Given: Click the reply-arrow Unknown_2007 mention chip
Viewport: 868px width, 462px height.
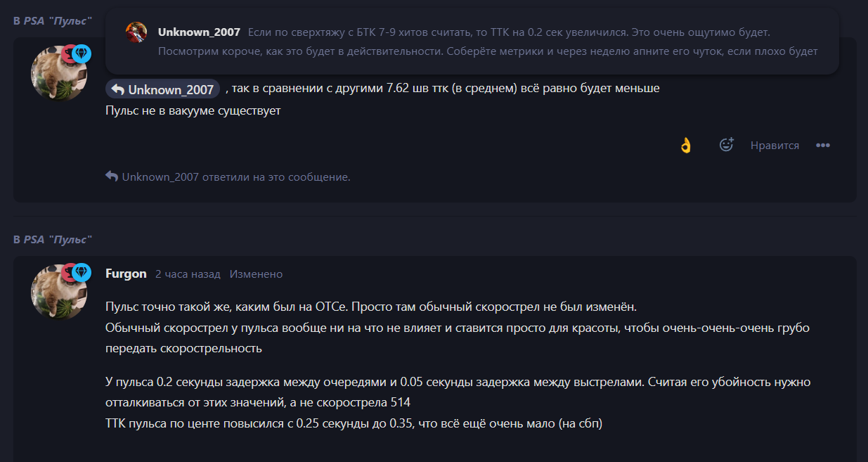Looking at the screenshot, I should pos(162,89).
